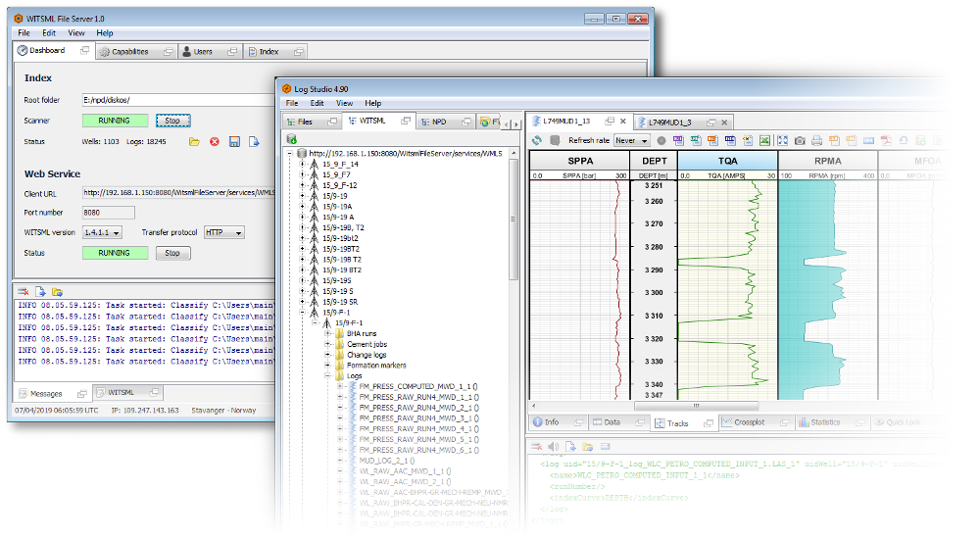
Task: Collapse the Logs folder in well tree
Action: [x=327, y=375]
